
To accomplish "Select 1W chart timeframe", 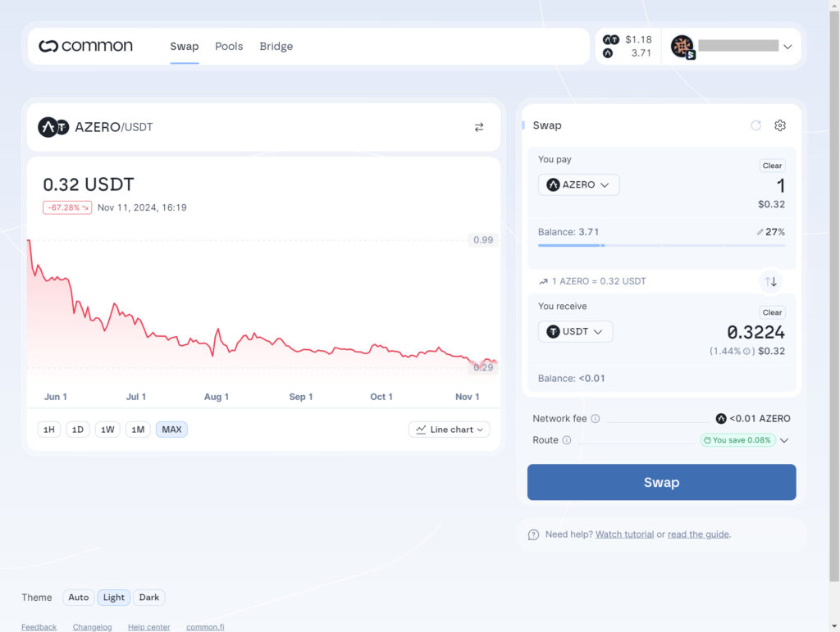I will click(x=107, y=430).
